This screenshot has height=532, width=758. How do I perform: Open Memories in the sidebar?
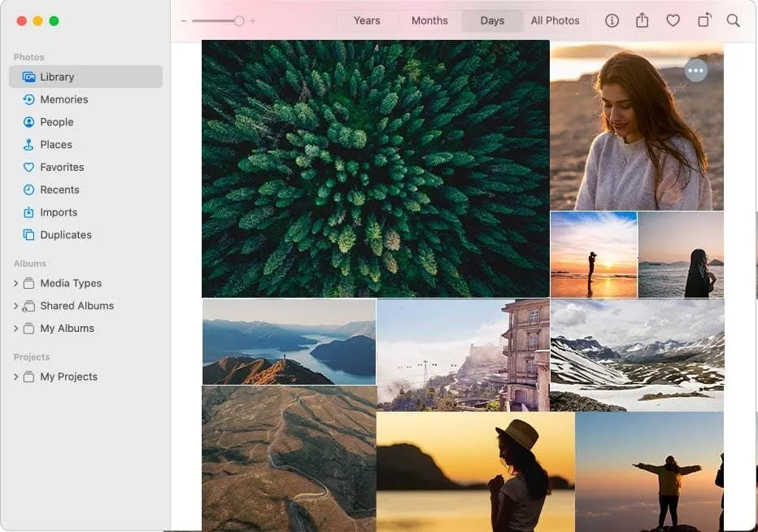63,99
